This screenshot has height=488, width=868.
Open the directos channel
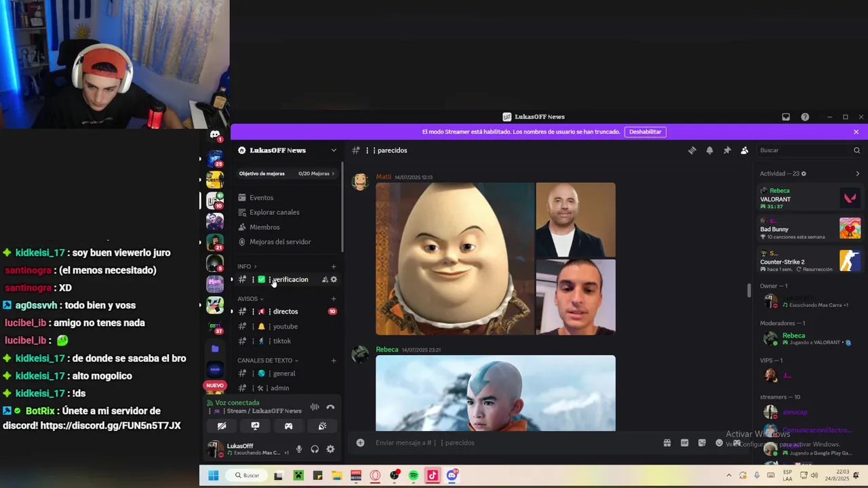(287, 312)
